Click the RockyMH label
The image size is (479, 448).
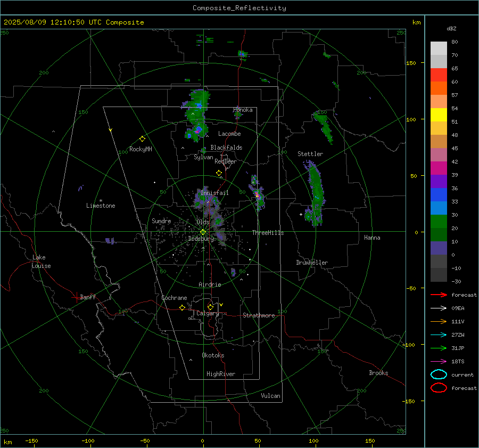pyautogui.click(x=141, y=149)
